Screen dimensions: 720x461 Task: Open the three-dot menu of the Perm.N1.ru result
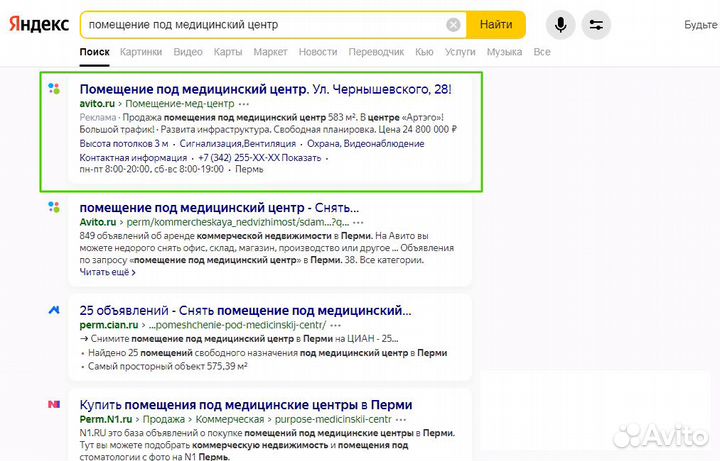click(401, 419)
